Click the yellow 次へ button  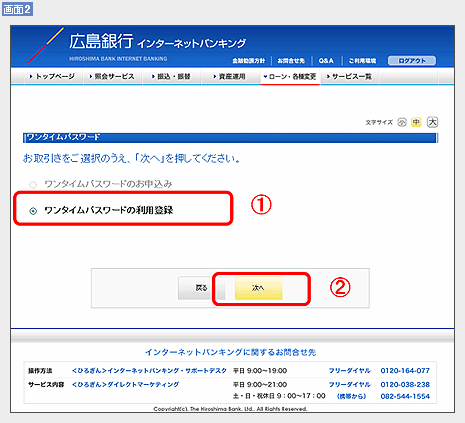point(258,288)
